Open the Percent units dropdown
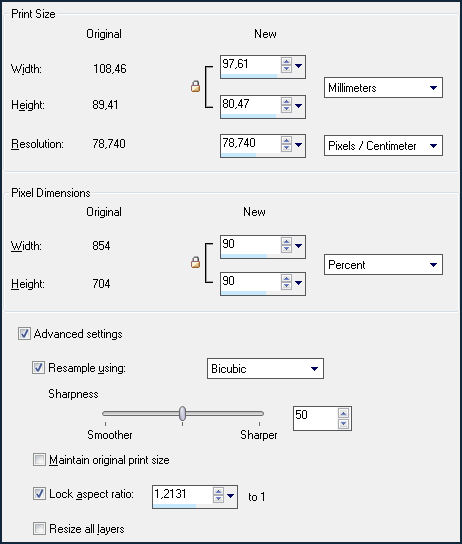This screenshot has width=462, height=544. pos(383,265)
